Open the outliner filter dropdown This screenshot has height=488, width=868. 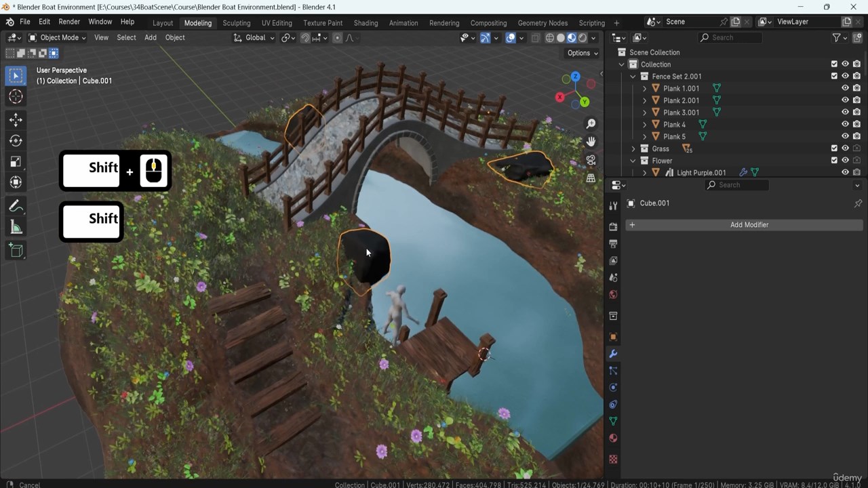coord(841,38)
